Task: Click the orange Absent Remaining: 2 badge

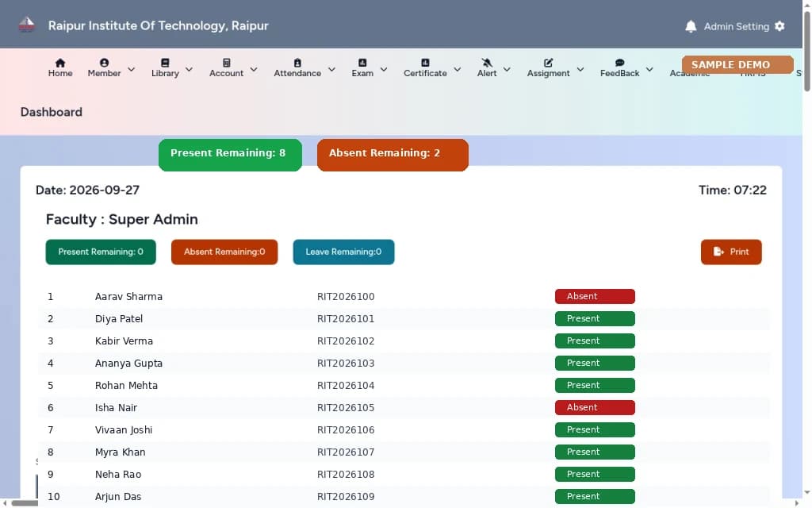Action: pos(393,155)
